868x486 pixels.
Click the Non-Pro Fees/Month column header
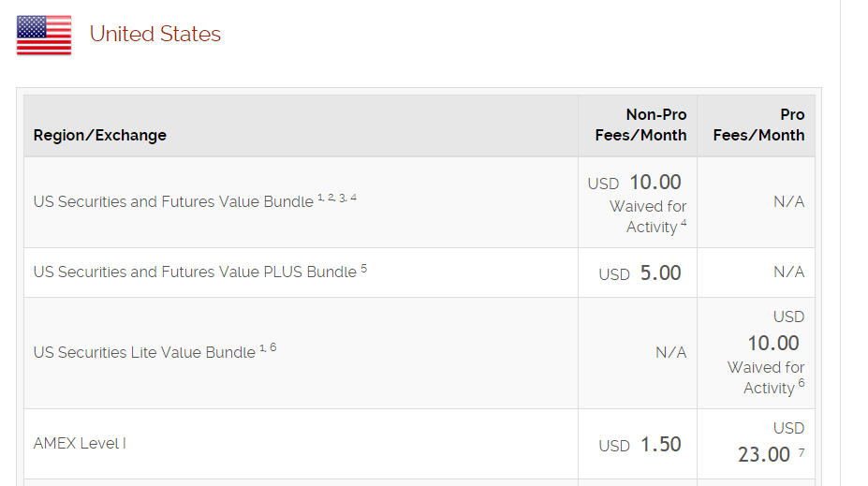click(640, 125)
